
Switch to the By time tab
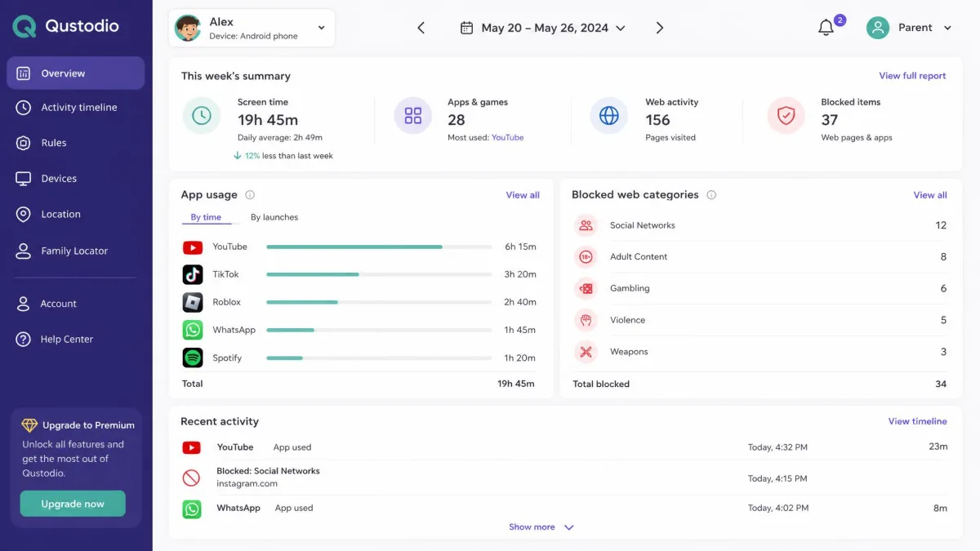coord(206,217)
